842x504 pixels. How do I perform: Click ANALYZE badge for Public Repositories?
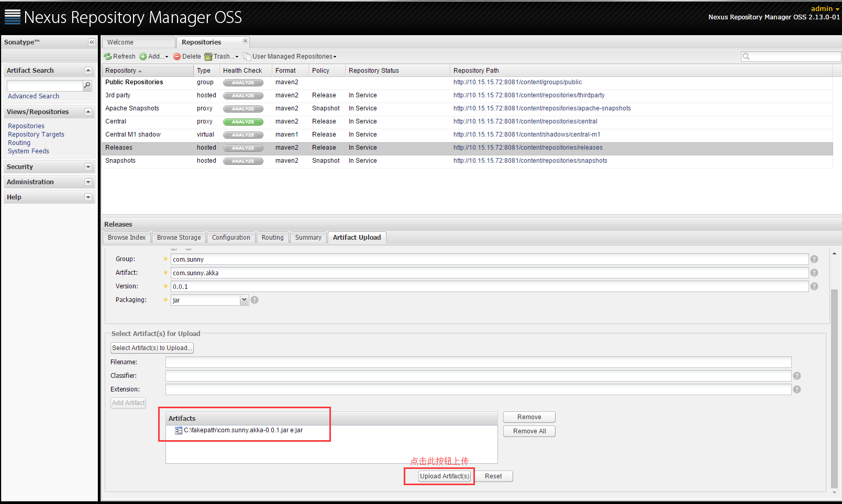pos(243,83)
